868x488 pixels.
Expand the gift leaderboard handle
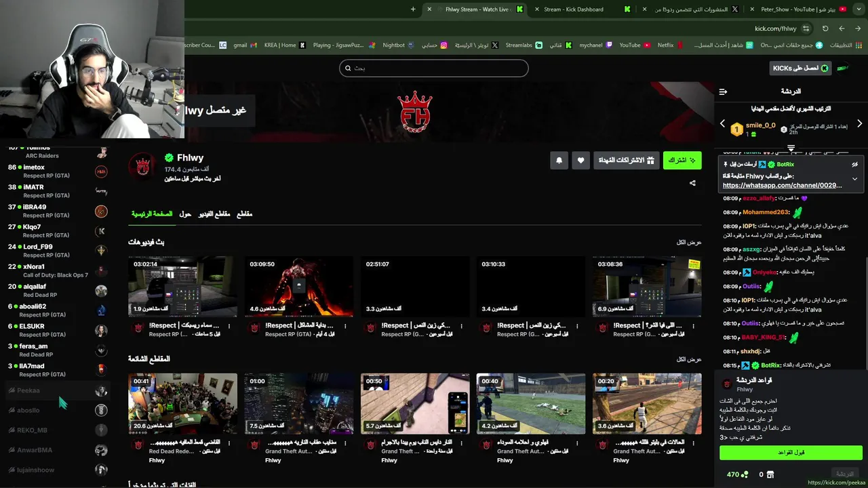[791, 147]
